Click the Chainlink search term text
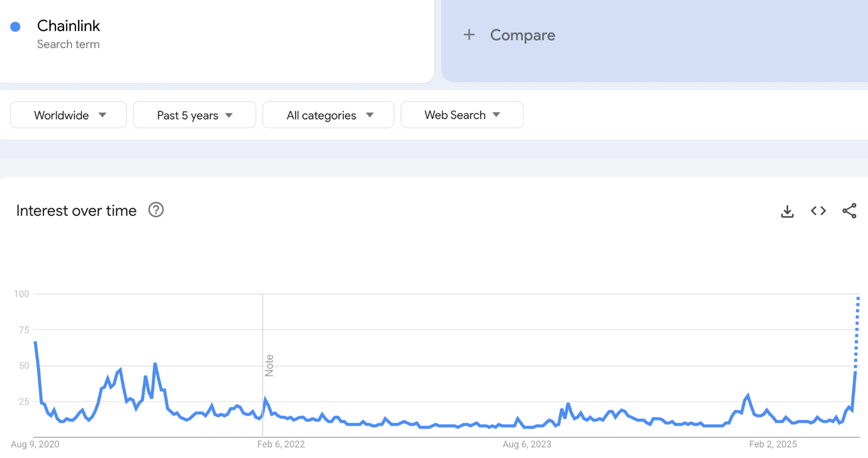 coord(68,26)
